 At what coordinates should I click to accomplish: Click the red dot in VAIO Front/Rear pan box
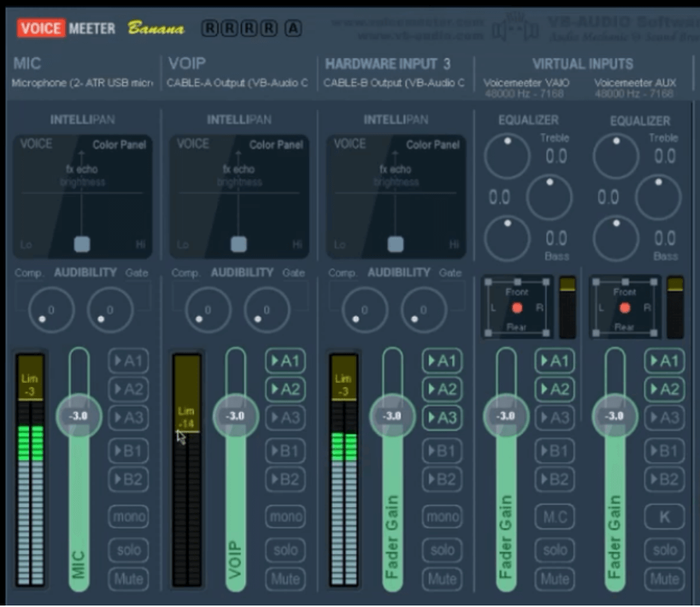(x=517, y=307)
